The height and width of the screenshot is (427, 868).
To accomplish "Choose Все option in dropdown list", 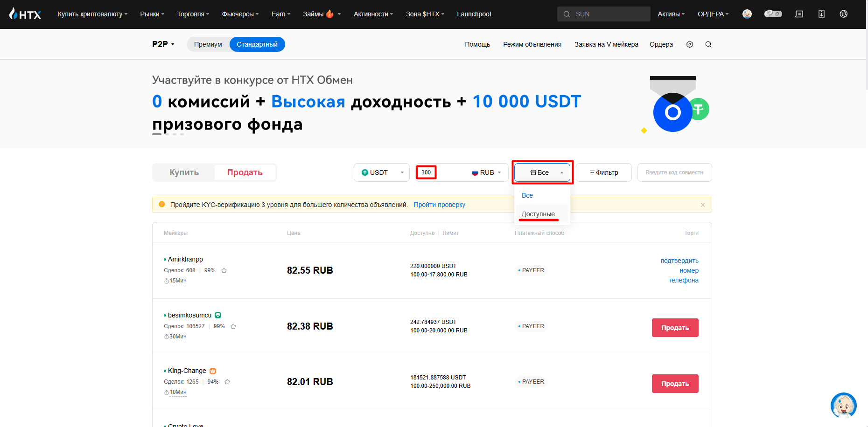I will (x=542, y=195).
